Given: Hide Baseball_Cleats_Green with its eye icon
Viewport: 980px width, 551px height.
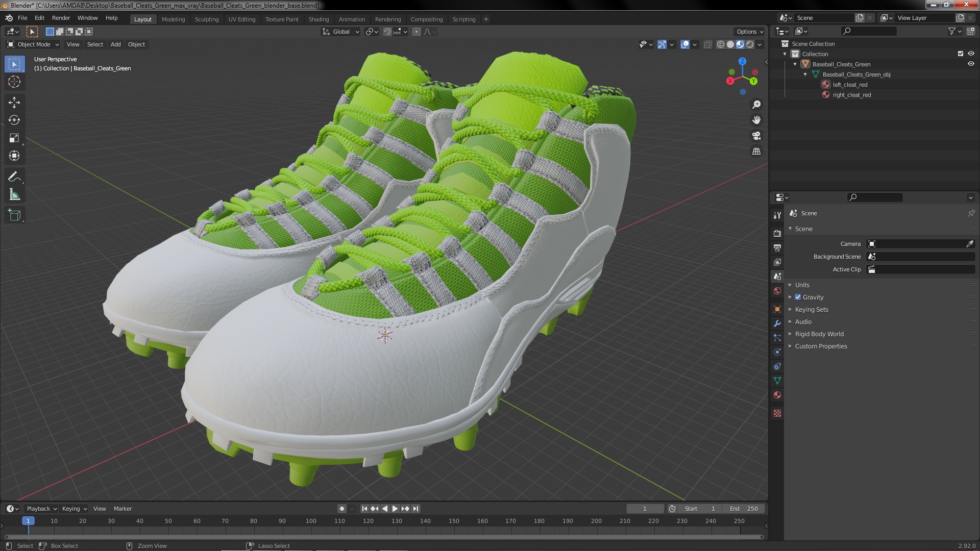Looking at the screenshot, I should [971, 64].
